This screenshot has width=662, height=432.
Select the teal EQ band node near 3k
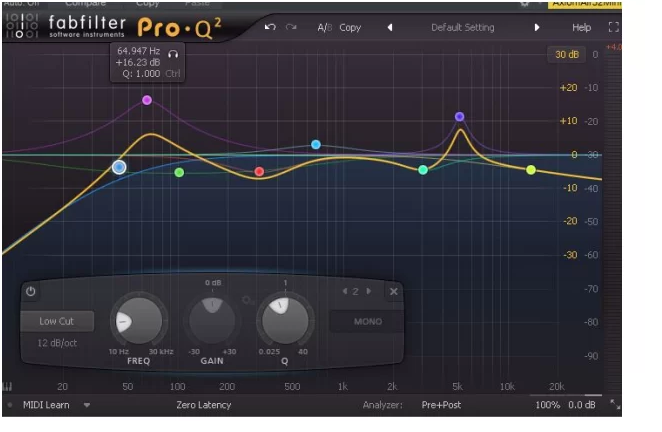click(x=423, y=170)
